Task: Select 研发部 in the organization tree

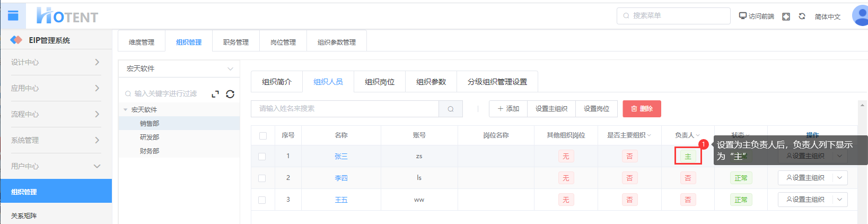Action: coord(150,137)
